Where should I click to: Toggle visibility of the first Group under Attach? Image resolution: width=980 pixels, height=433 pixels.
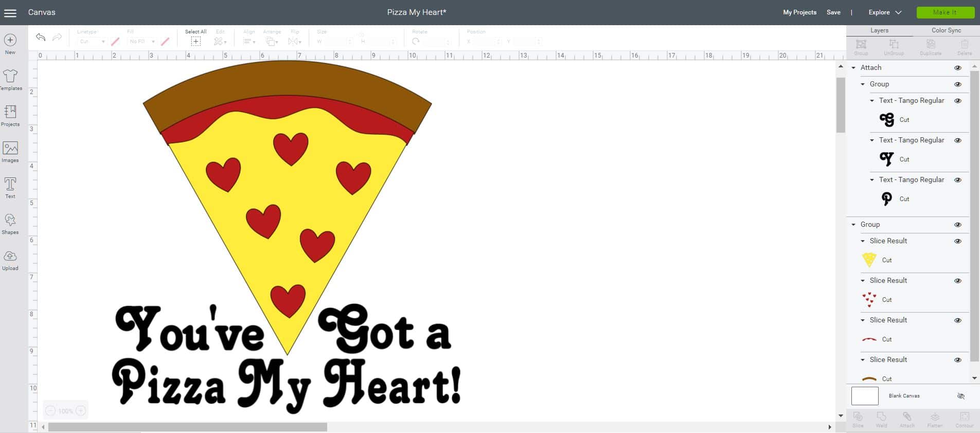tap(958, 84)
